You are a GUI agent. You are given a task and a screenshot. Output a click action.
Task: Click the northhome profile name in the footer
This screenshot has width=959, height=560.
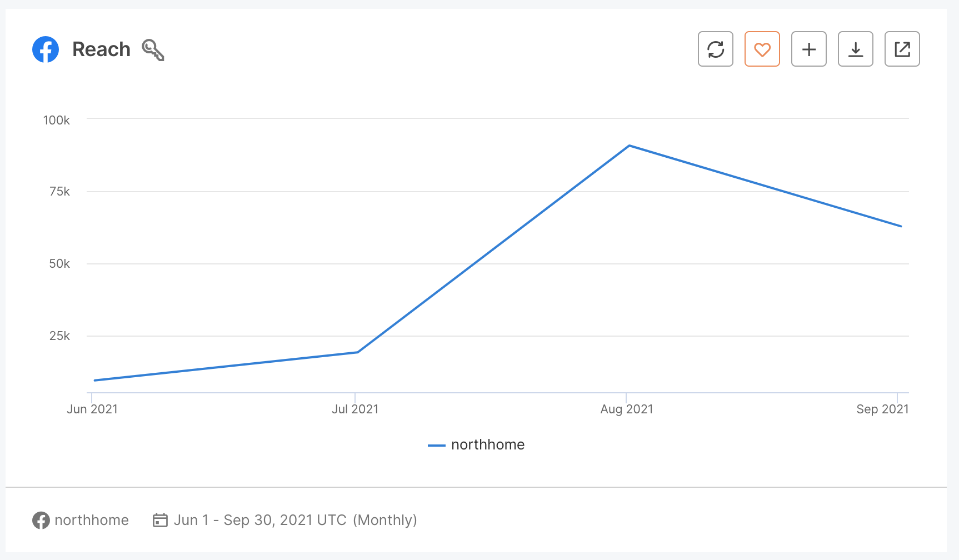coord(91,521)
